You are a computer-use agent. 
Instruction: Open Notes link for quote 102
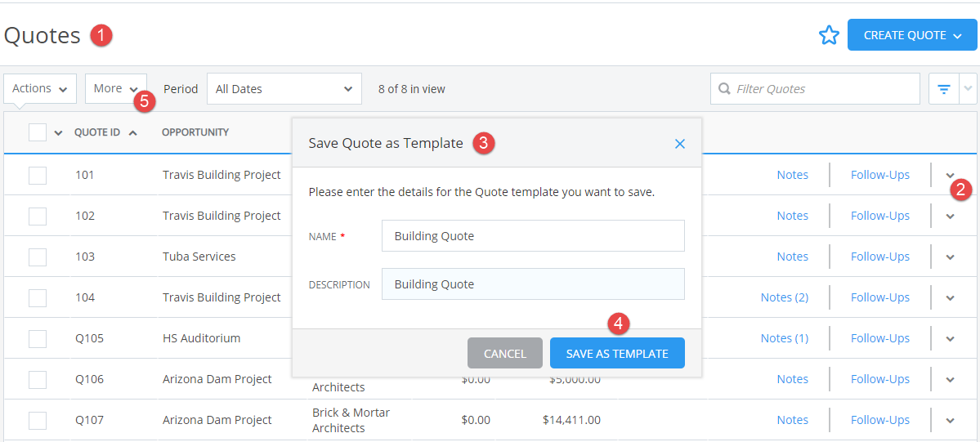tap(793, 216)
